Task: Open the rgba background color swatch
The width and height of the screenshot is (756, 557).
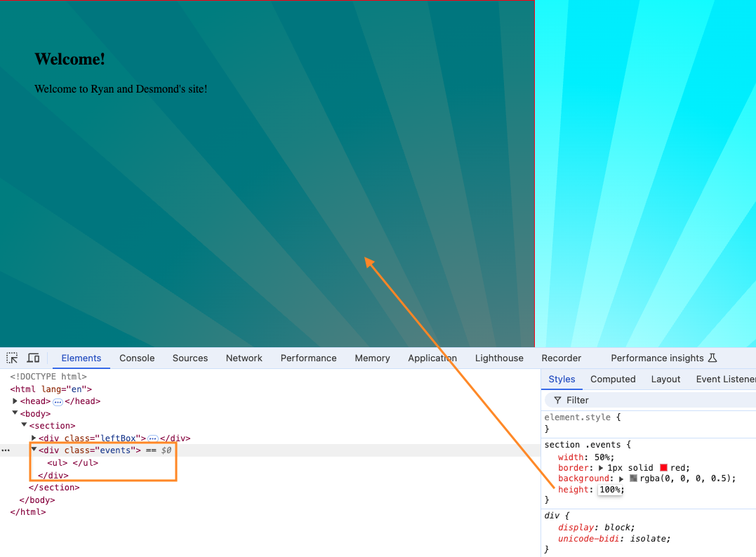Action: [x=634, y=478]
